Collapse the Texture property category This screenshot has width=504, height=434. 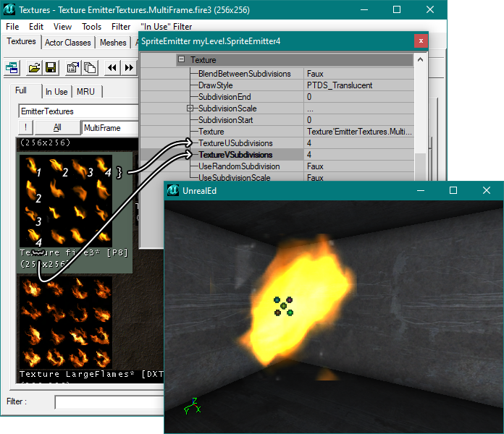click(182, 59)
